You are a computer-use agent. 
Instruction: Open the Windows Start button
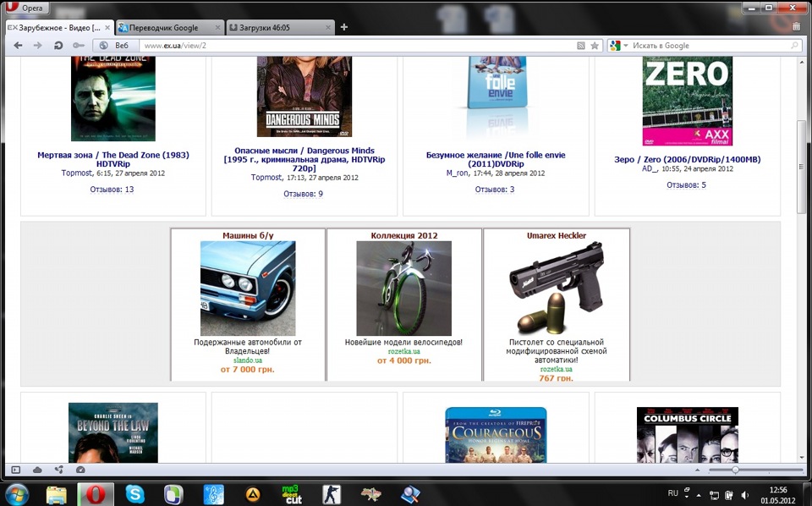point(17,495)
